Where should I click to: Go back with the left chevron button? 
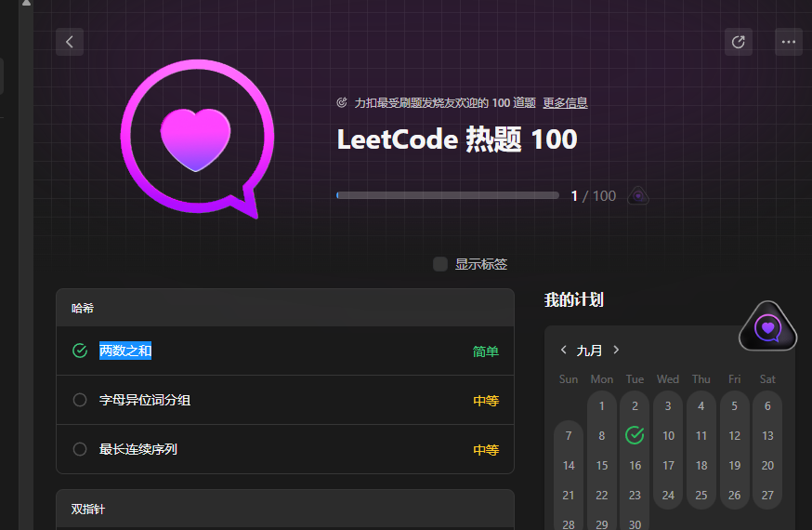[70, 42]
